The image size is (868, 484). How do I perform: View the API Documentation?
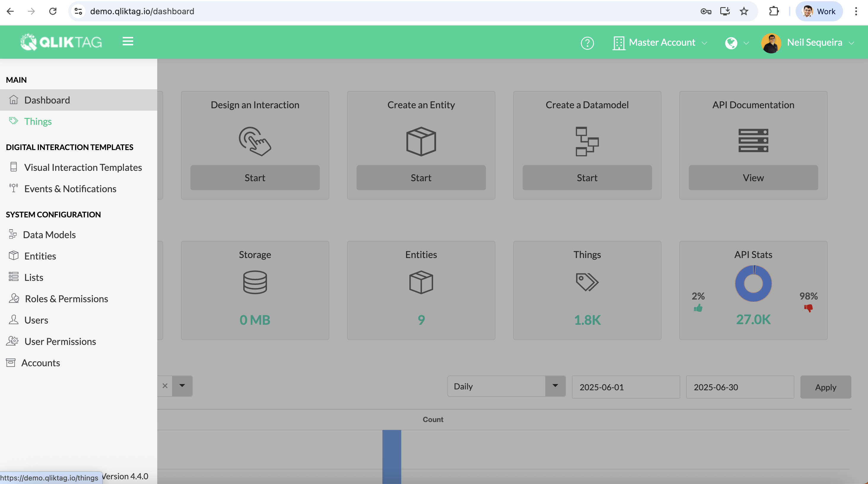[753, 178]
